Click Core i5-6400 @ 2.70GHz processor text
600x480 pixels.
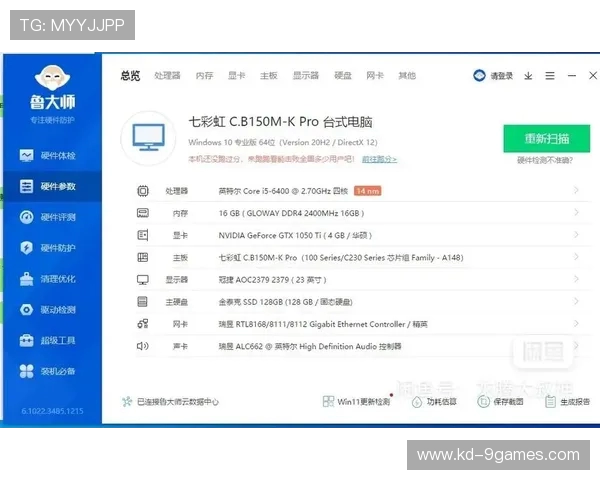point(283,191)
